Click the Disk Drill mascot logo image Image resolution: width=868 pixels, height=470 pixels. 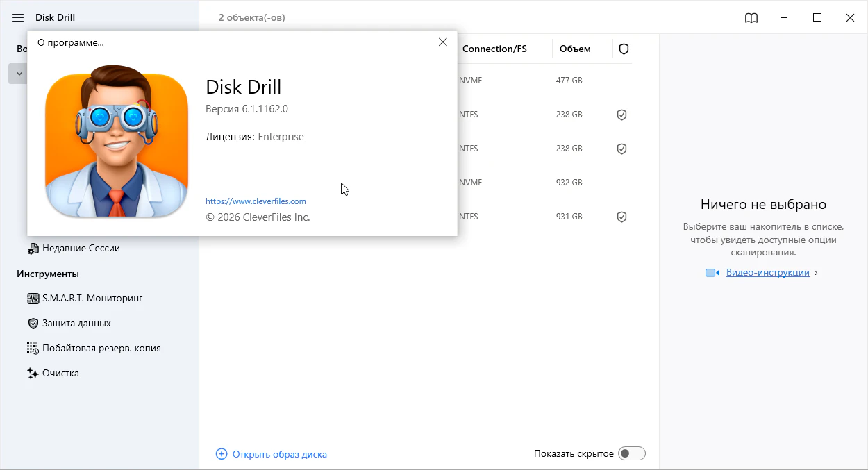[117, 141]
